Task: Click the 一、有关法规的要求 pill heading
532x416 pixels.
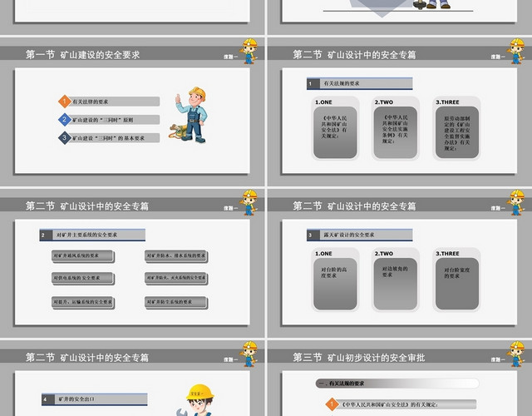Action: click(x=397, y=384)
